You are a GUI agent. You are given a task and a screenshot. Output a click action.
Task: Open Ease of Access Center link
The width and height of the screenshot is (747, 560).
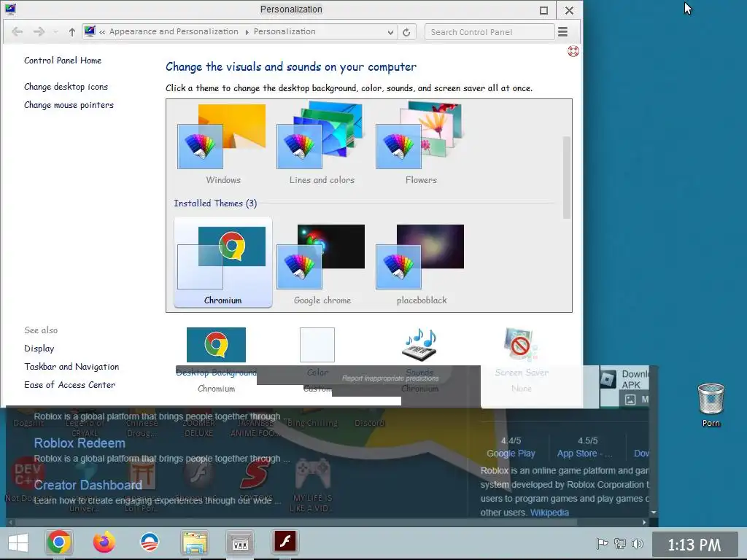[x=69, y=385]
